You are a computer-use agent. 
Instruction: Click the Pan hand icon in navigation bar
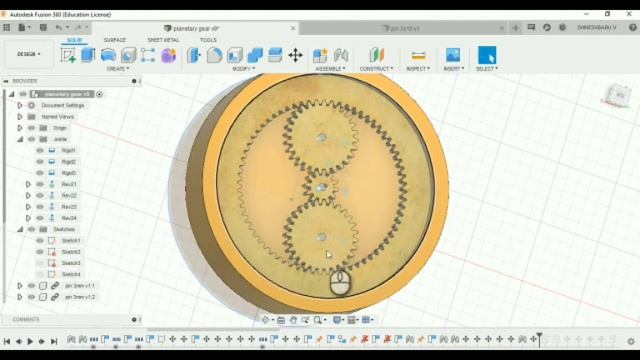click(x=293, y=320)
